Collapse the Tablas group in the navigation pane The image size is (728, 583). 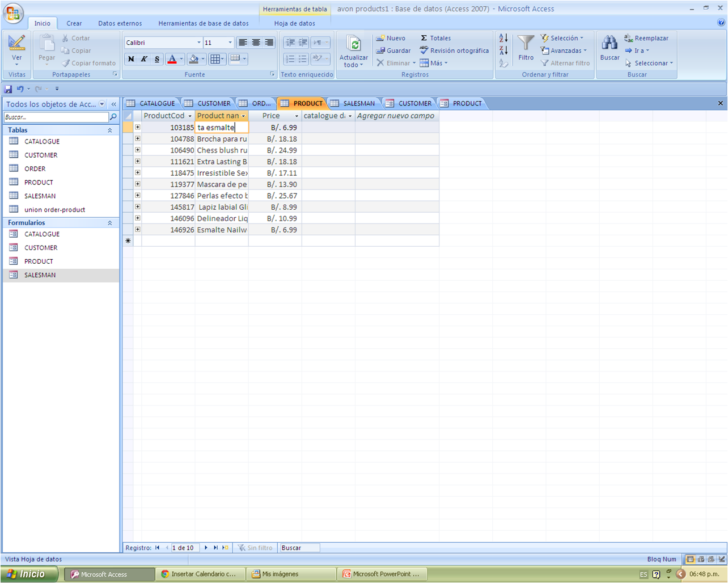tap(110, 130)
